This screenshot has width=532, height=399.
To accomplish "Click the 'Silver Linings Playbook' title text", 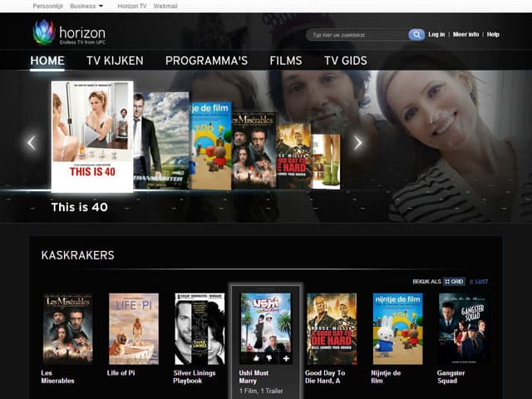I will (195, 377).
